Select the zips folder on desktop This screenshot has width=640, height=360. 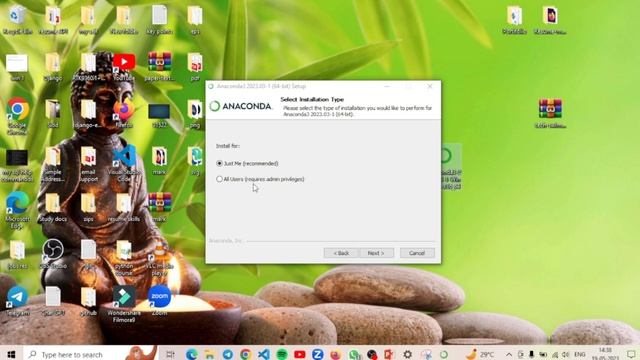point(88,208)
